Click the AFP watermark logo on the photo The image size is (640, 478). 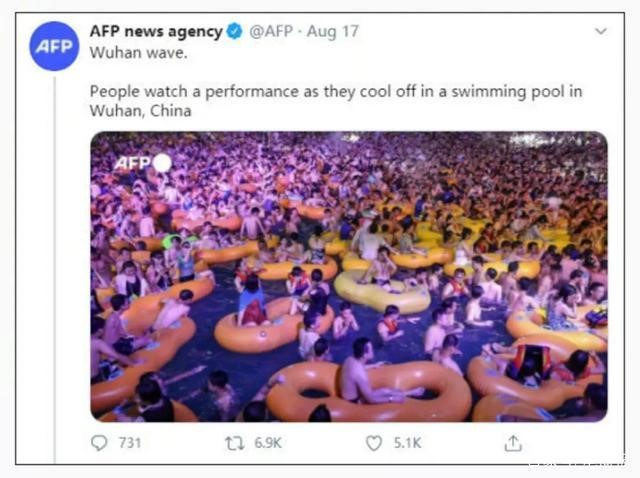[x=131, y=162]
